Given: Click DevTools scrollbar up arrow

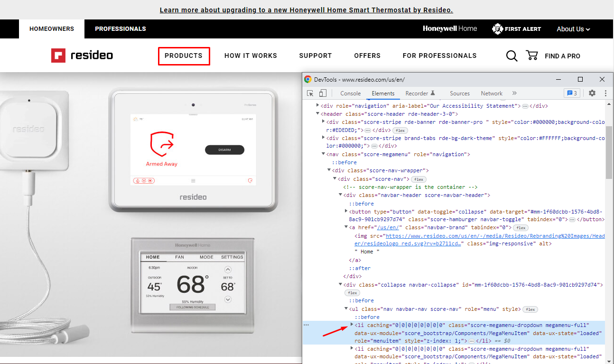Looking at the screenshot, I should (609, 103).
